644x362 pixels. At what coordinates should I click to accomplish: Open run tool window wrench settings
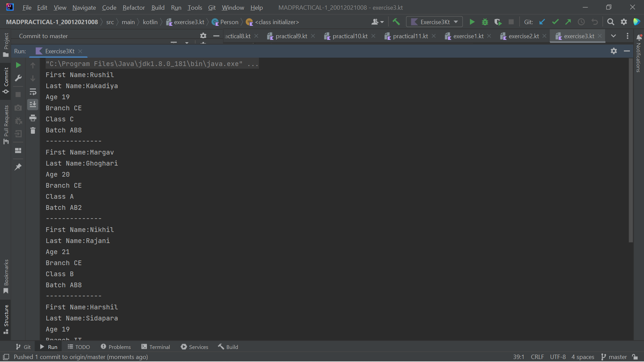coord(18,78)
